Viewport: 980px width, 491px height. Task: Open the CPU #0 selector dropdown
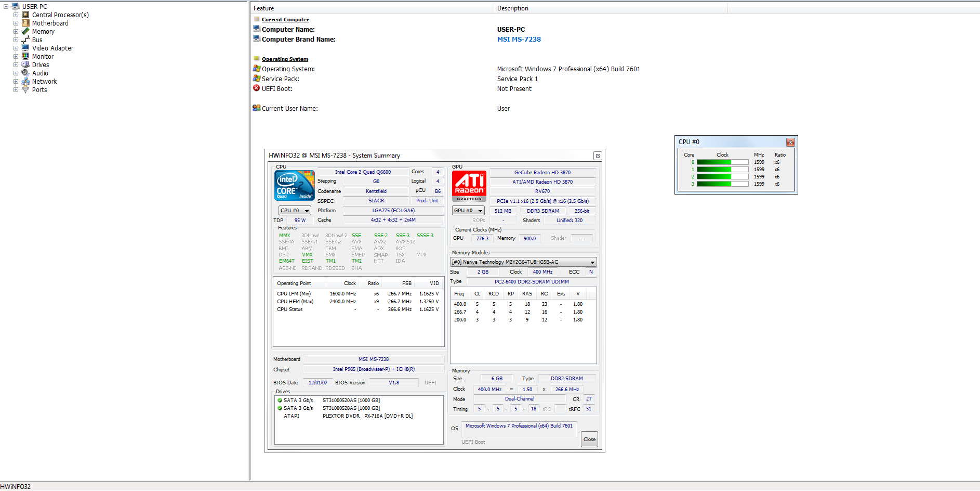[295, 211]
